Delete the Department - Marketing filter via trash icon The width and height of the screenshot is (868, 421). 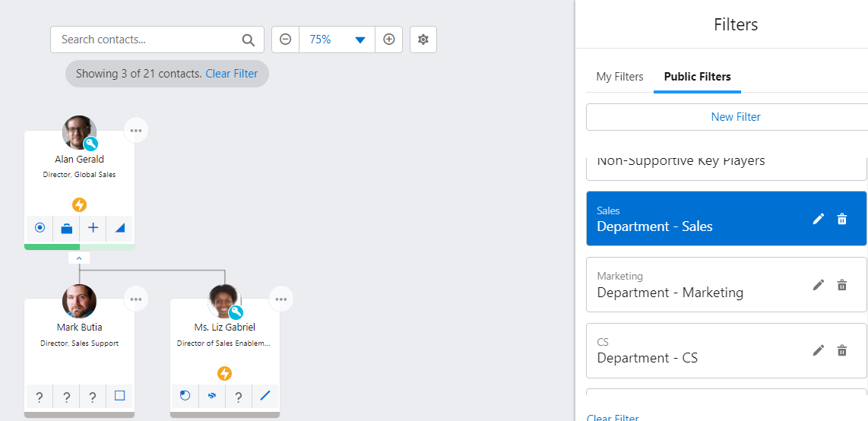point(841,285)
